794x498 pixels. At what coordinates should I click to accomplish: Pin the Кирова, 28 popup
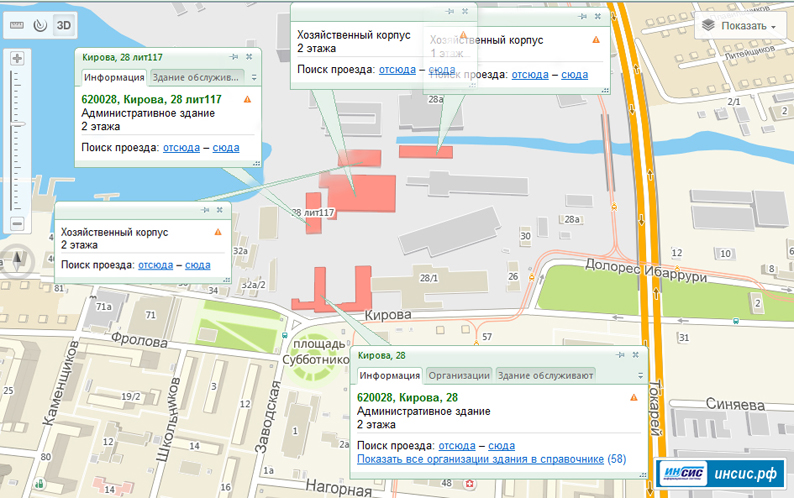click(x=620, y=355)
